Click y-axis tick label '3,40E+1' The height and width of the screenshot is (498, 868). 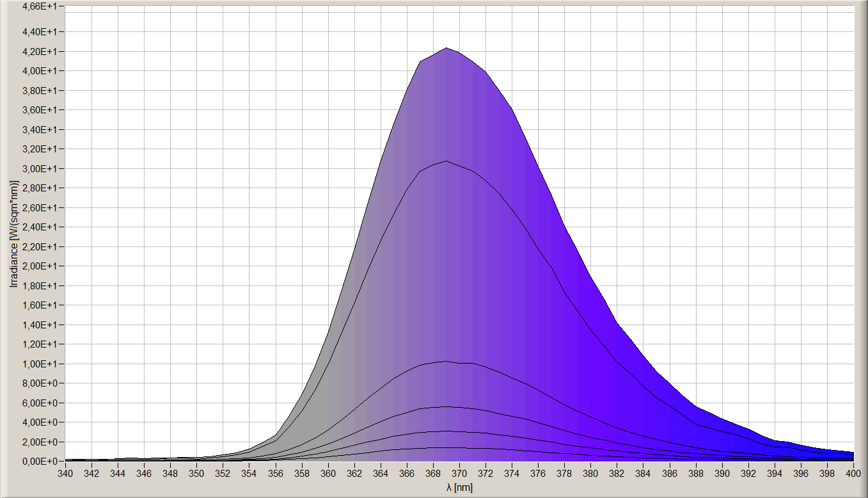40,129
